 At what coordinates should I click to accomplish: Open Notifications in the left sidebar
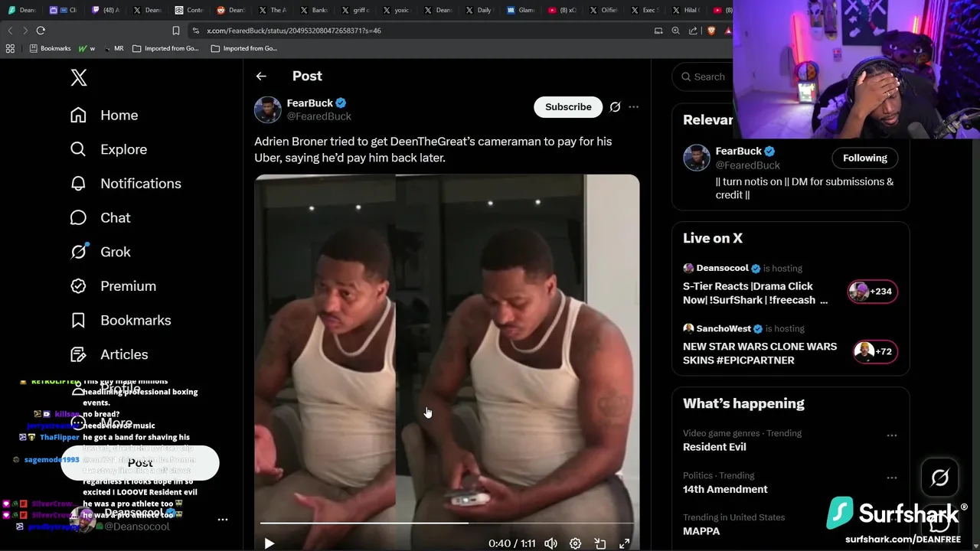tap(140, 184)
